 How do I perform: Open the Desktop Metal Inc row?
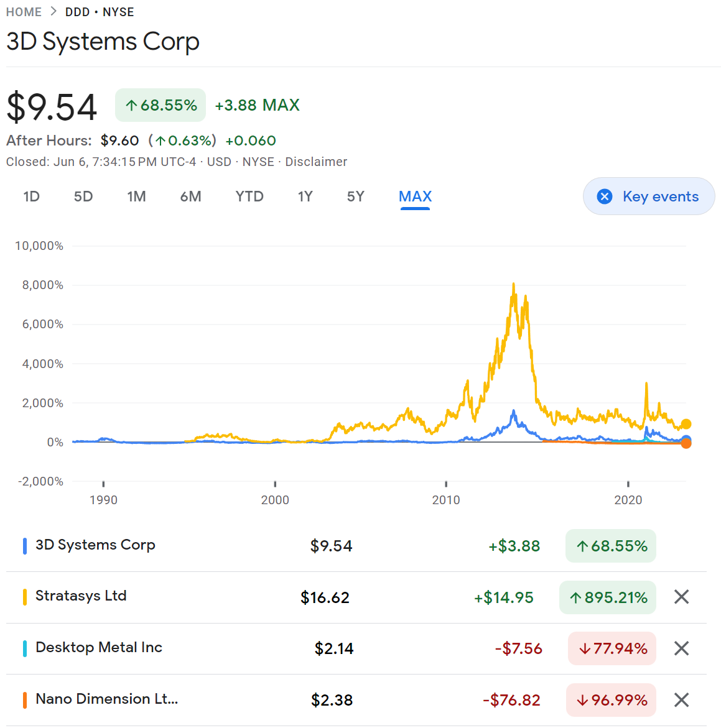[x=356, y=648]
